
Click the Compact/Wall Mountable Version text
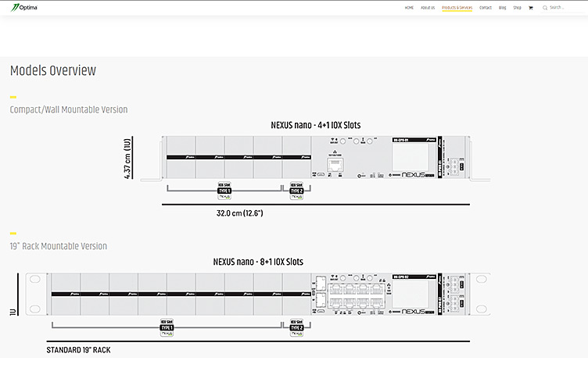click(69, 109)
